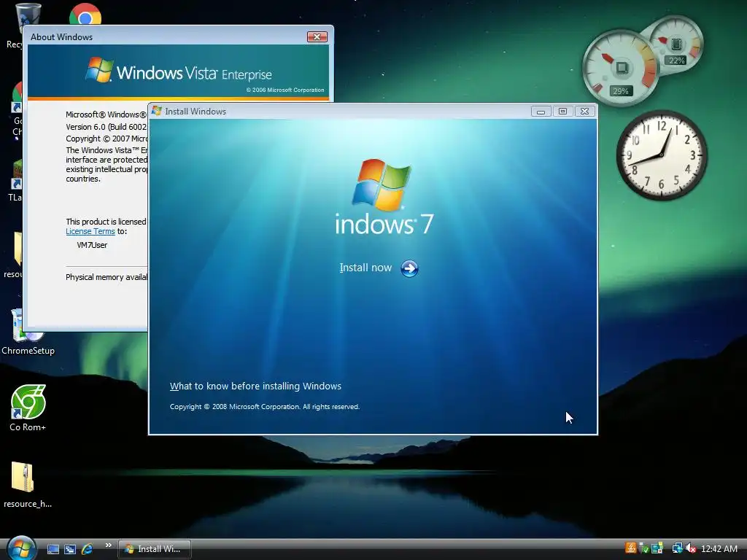The width and height of the screenshot is (747, 560).
Task: Click the Install now arrow button
Action: (x=409, y=268)
